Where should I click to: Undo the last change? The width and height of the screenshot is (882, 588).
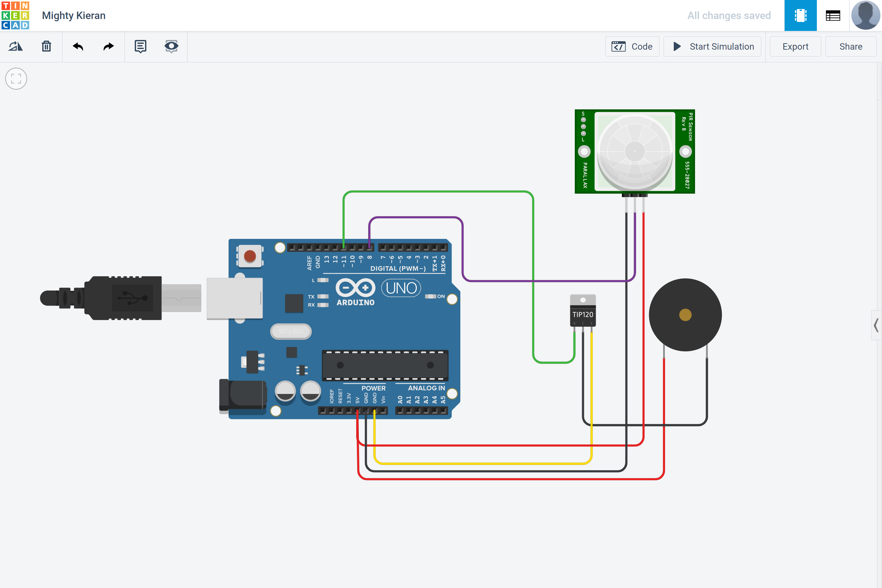(77, 46)
